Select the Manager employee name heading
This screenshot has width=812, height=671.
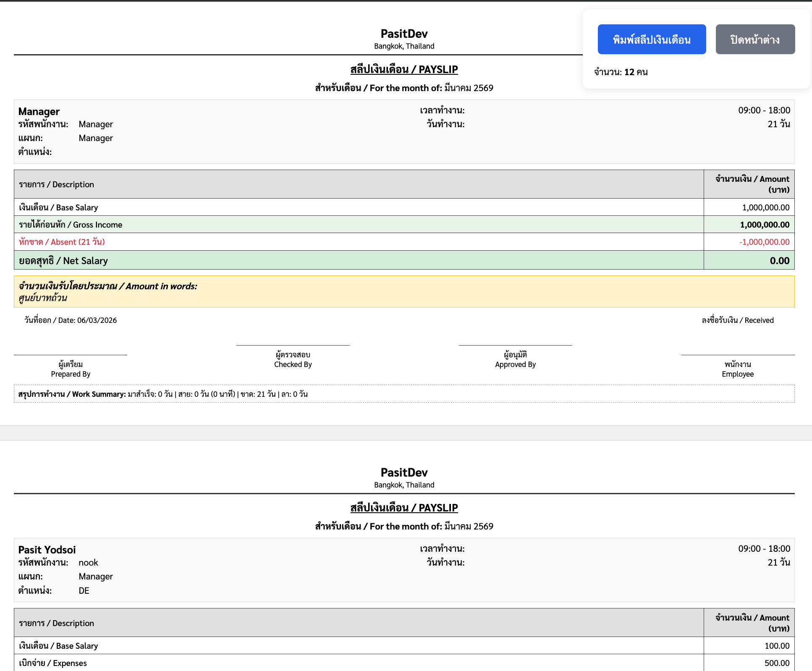[x=39, y=111]
